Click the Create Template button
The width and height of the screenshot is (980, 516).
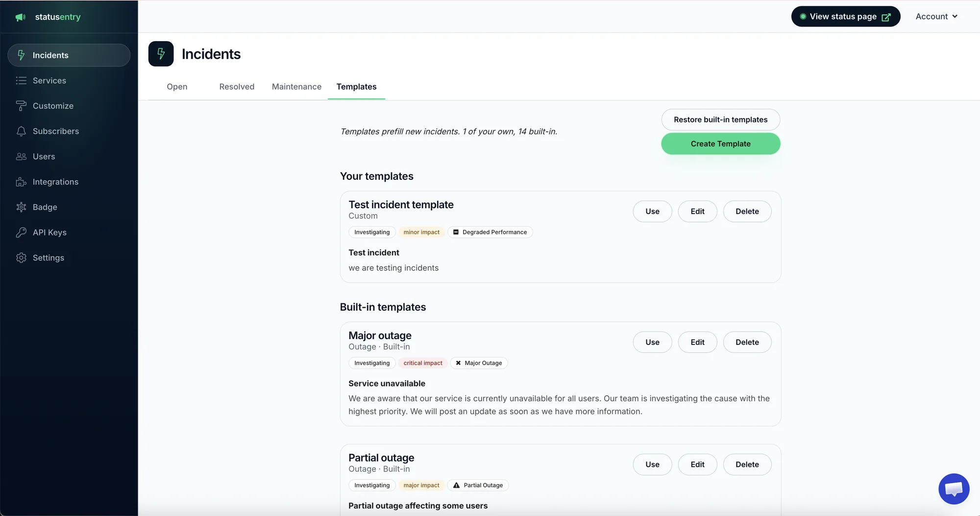click(x=720, y=144)
